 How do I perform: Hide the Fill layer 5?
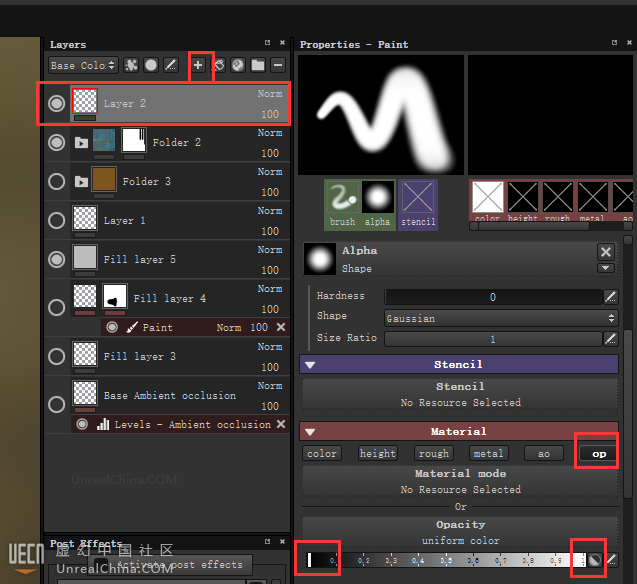point(57,259)
